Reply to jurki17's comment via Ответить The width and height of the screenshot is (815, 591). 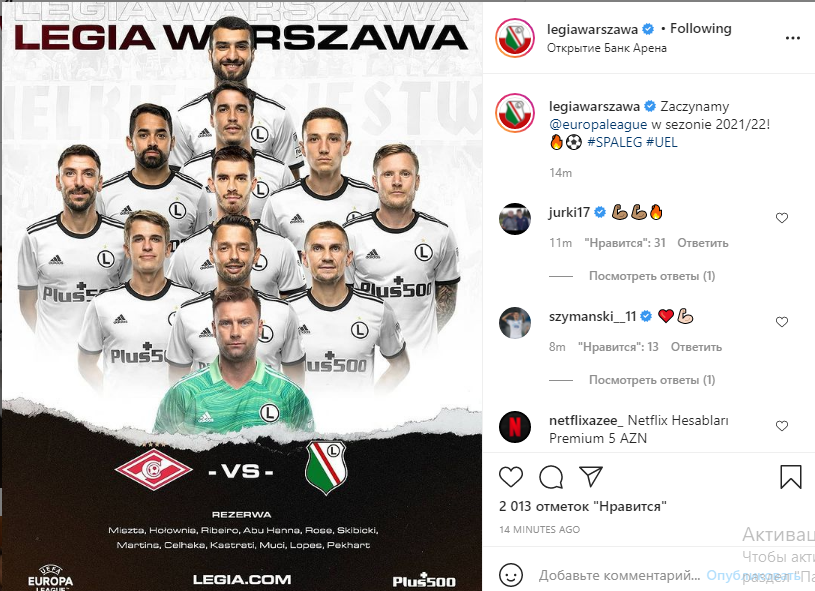702,243
